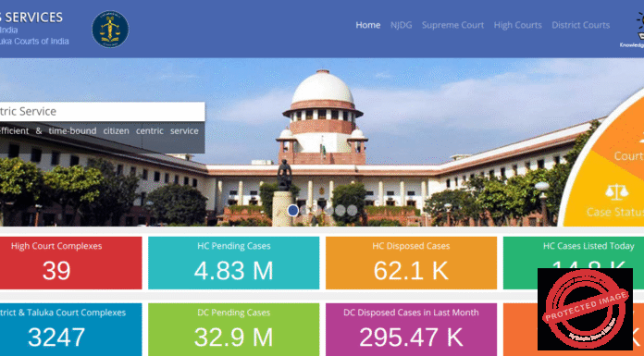This screenshot has height=356, width=644.
Task: Click the Supreme Court building banner image
Action: 322,142
